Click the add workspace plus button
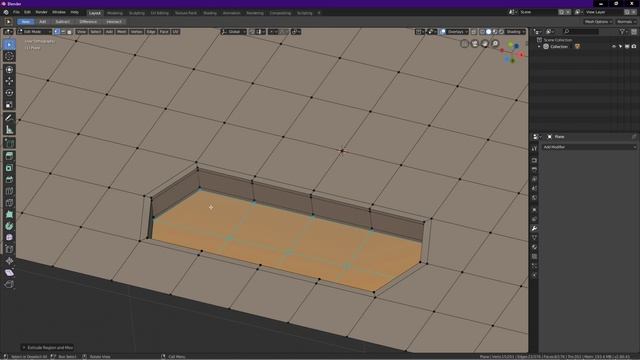The width and height of the screenshot is (640, 360). (319, 13)
